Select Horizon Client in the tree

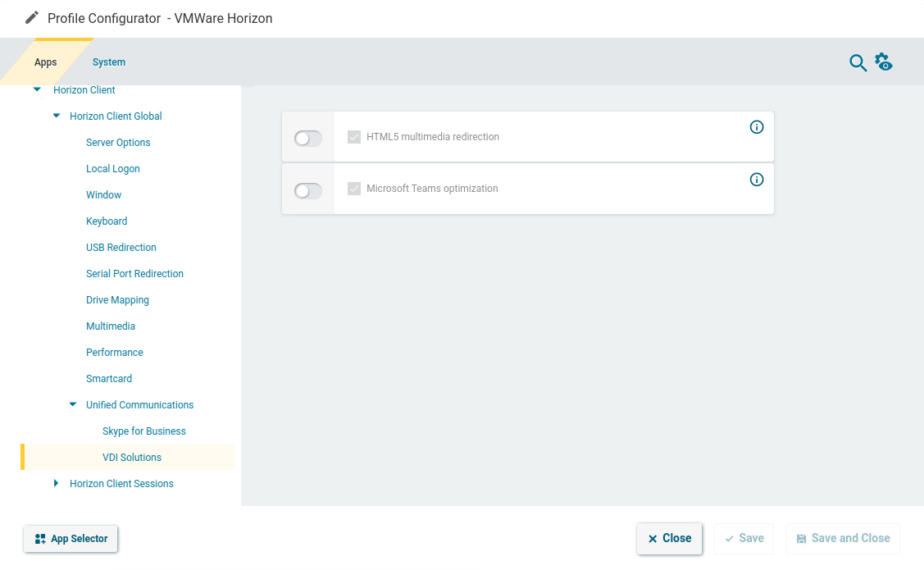tap(84, 89)
